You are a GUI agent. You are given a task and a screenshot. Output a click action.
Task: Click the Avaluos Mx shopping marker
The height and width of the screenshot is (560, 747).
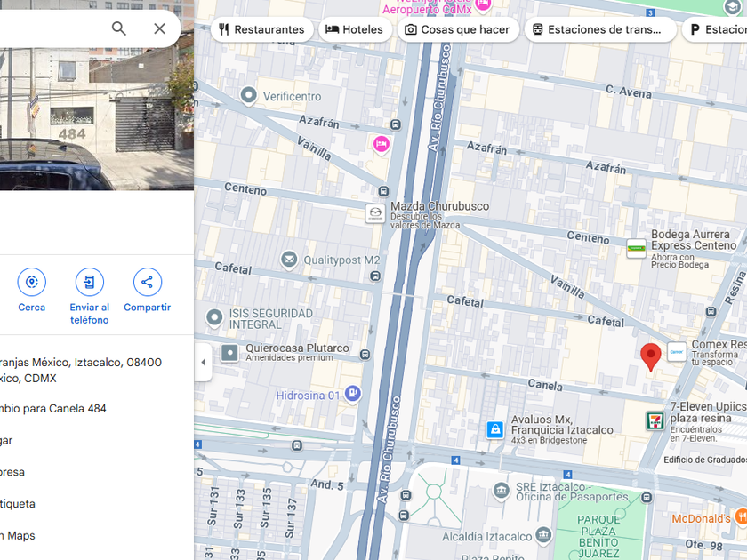tap(495, 429)
